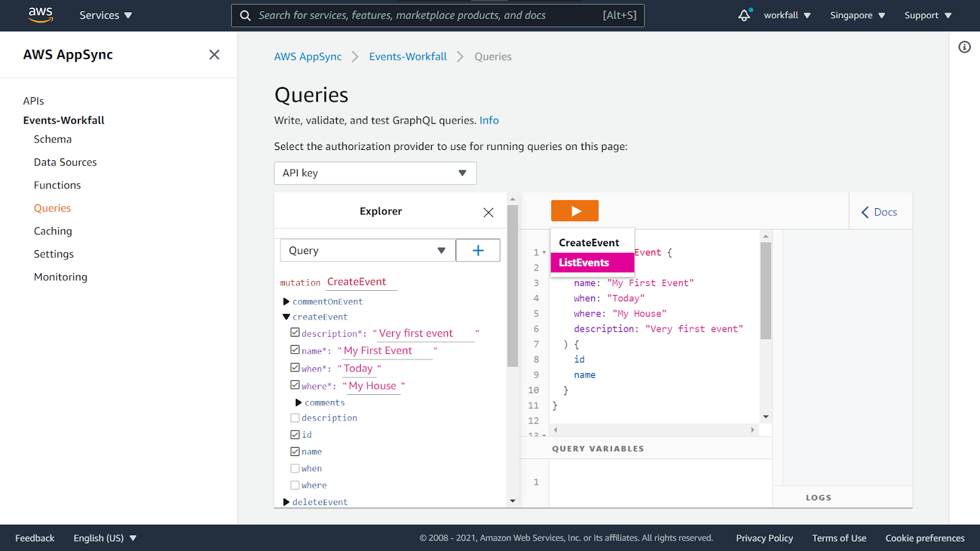Open the Support menu
Image resolution: width=980 pixels, height=551 pixels.
[928, 15]
